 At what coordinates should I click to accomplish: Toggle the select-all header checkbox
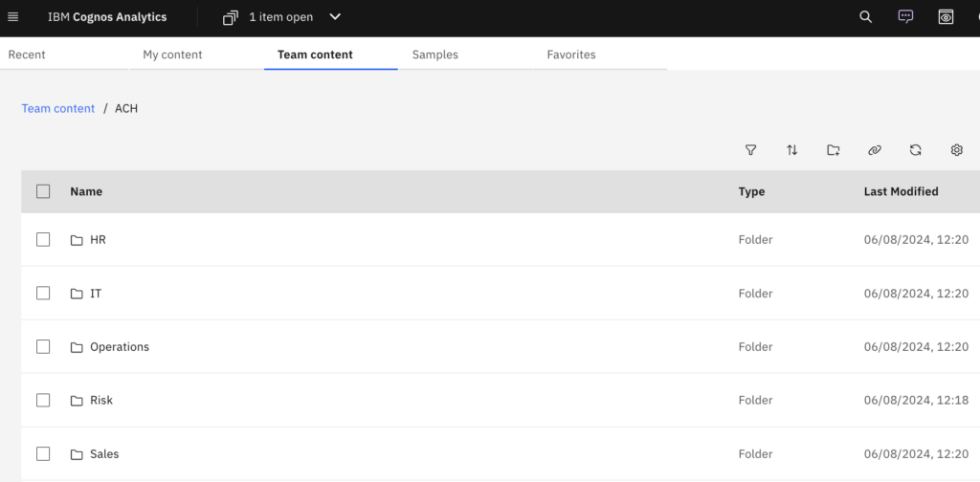point(43,191)
